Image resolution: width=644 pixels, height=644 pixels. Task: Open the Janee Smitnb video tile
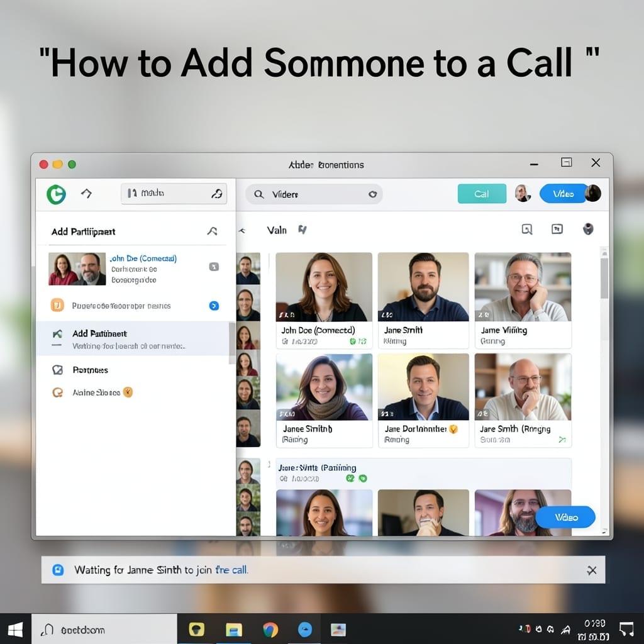pos(324,401)
